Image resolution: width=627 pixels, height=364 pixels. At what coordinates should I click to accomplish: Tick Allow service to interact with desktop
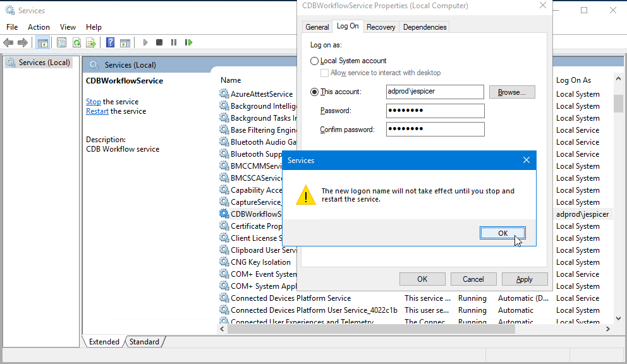pos(324,73)
